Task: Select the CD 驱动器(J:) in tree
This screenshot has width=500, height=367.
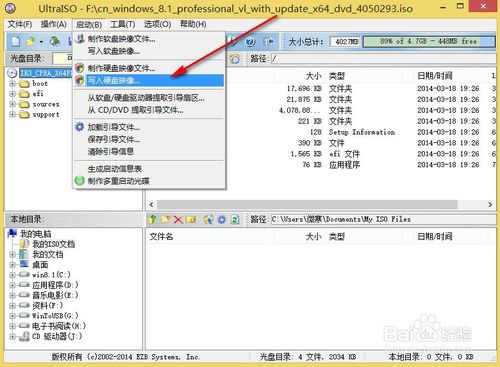Action: click(x=57, y=336)
